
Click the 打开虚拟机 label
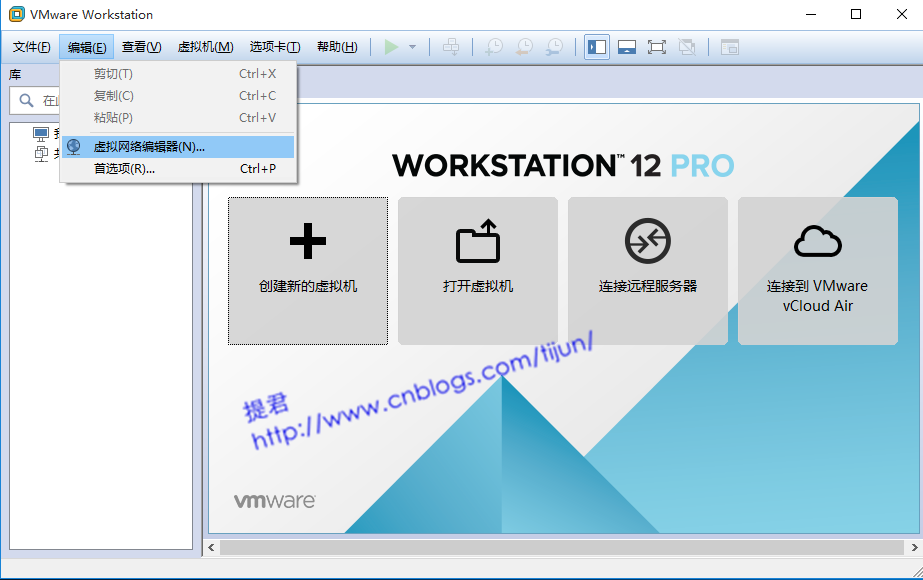click(478, 287)
